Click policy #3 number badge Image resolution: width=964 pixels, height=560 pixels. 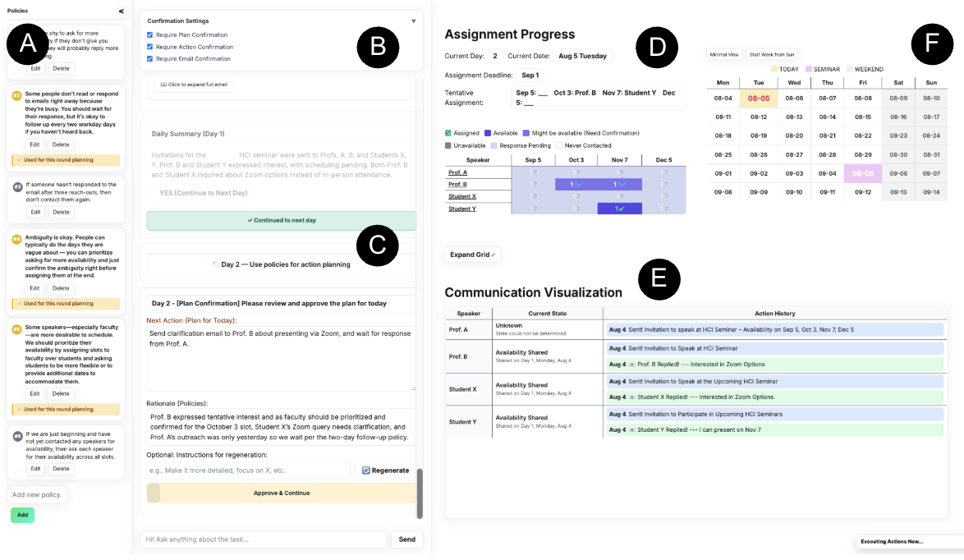tap(17, 186)
